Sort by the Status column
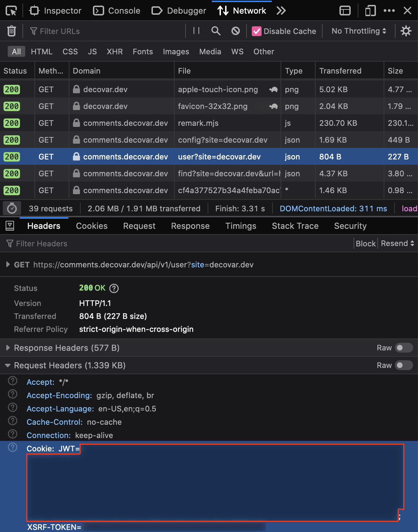The image size is (418, 532). click(x=17, y=71)
